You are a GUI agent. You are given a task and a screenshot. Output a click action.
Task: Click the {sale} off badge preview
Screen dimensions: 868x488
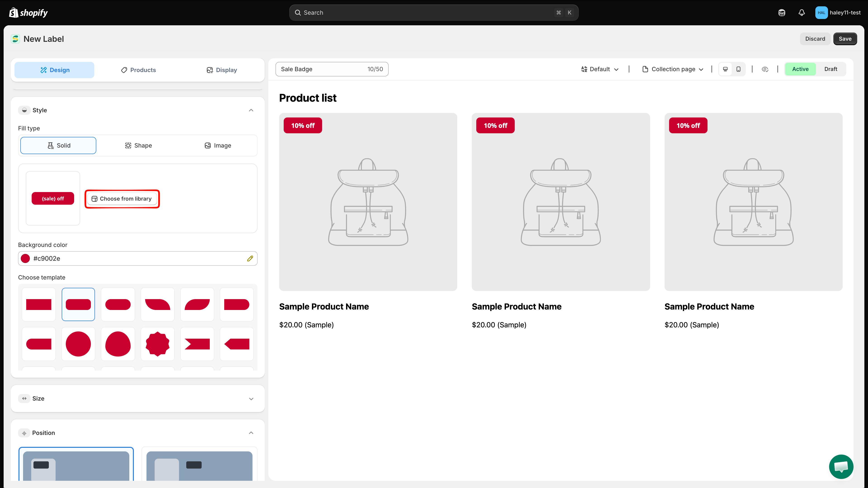pos(53,198)
